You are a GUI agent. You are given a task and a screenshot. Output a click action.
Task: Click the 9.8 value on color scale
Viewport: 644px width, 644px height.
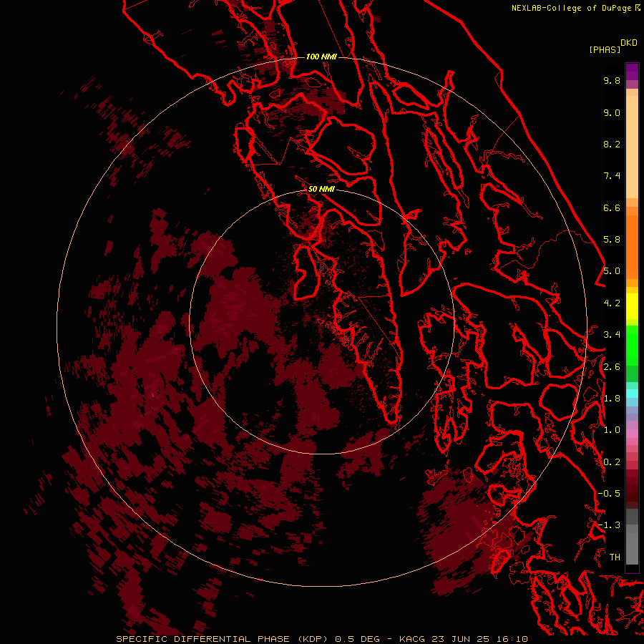pyautogui.click(x=612, y=80)
